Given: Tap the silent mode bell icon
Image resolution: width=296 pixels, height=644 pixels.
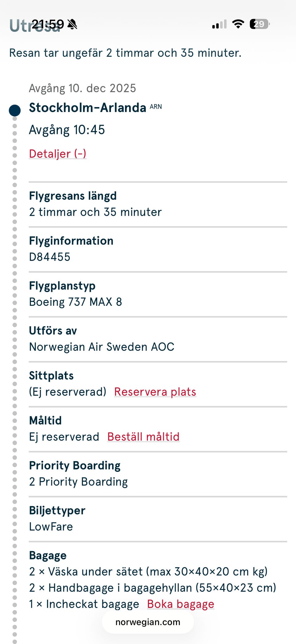Looking at the screenshot, I should pyautogui.click(x=72, y=24).
